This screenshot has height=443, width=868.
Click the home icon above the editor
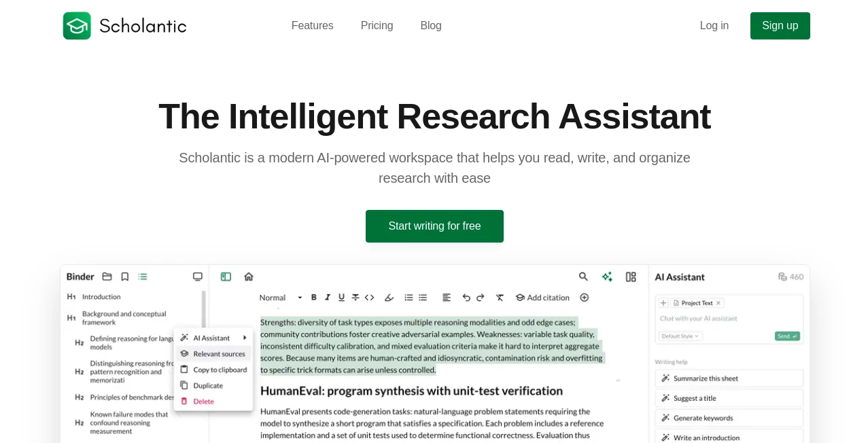249,277
